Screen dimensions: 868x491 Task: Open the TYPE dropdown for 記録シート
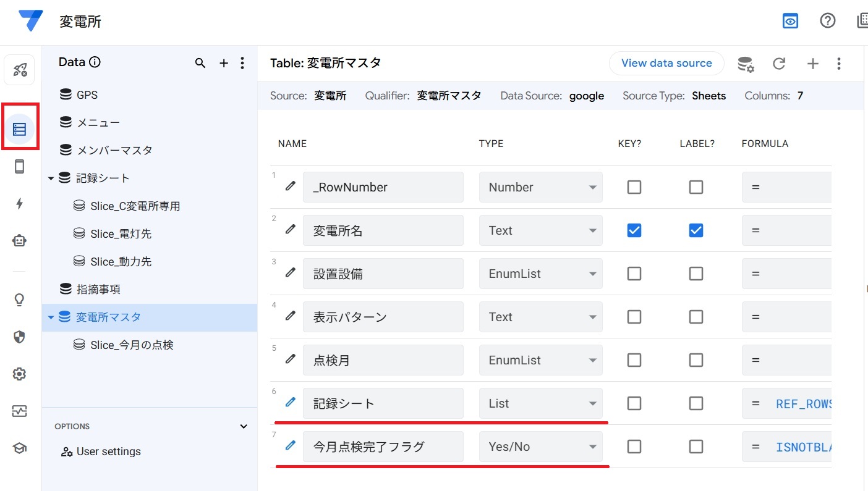(540, 403)
